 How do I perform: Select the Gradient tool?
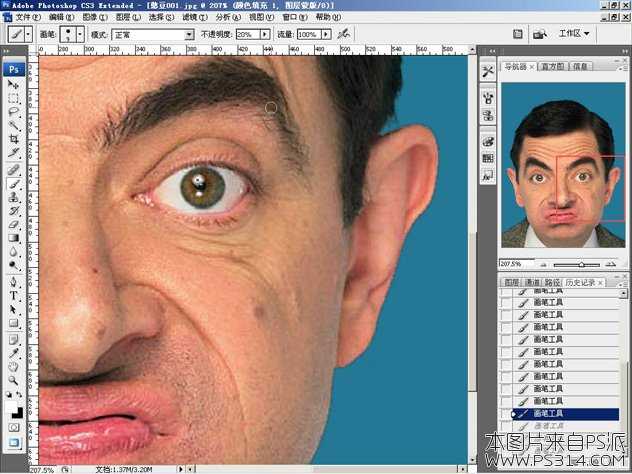[14, 239]
